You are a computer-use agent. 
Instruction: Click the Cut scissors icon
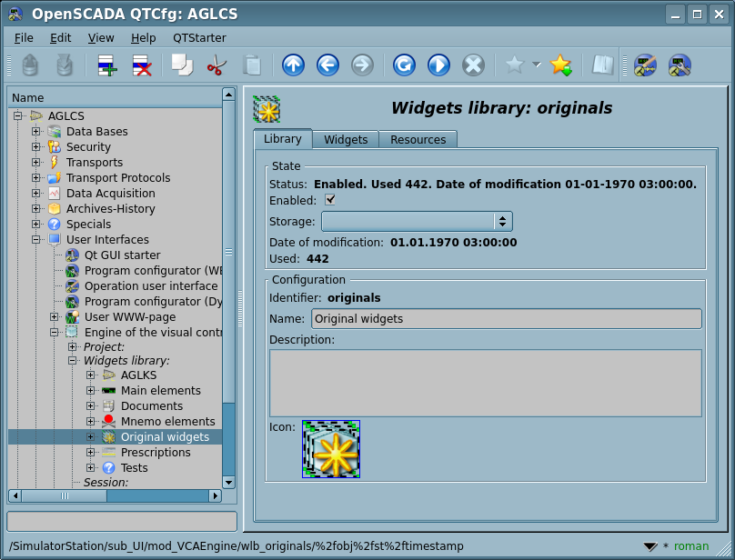(216, 65)
